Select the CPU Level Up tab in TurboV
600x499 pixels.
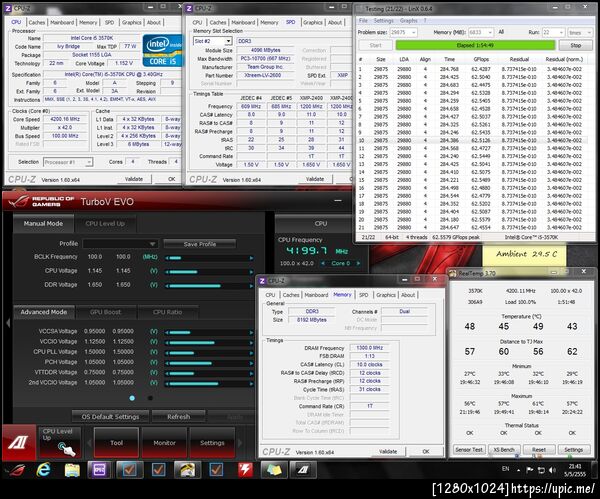105,223
